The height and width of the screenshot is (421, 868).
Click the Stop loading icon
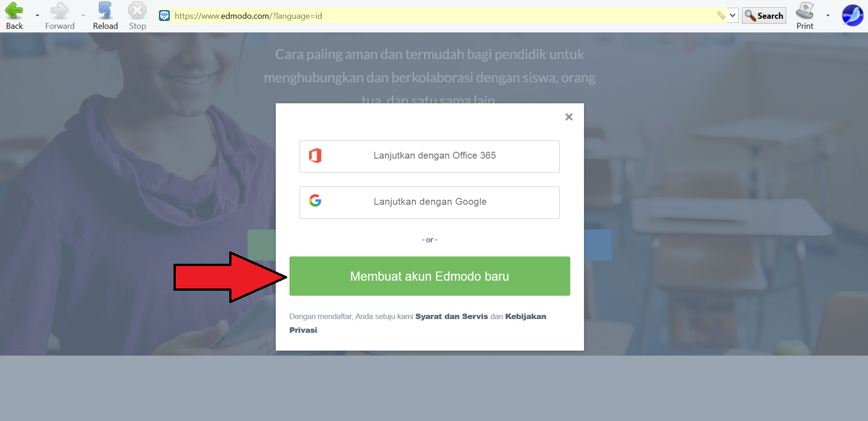click(x=137, y=11)
